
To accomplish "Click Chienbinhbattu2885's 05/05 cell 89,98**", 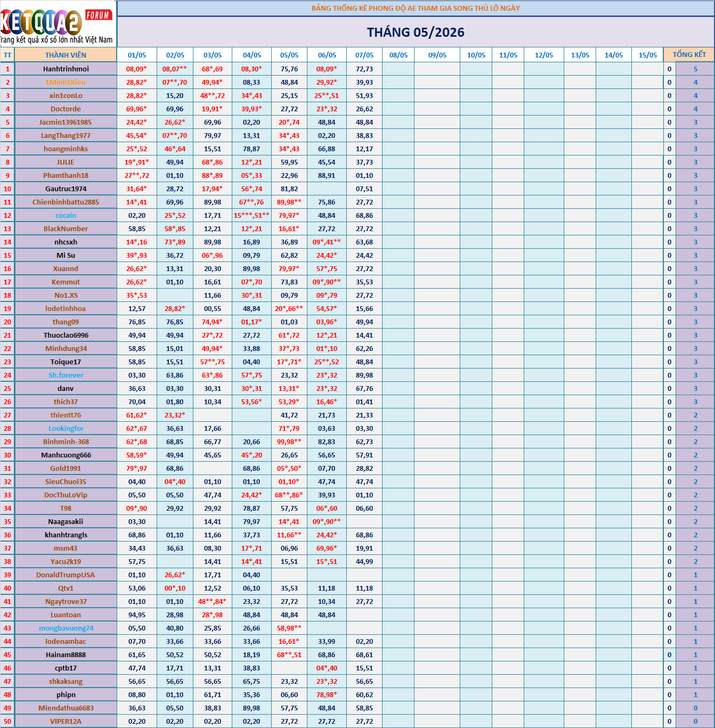I will click(289, 202).
